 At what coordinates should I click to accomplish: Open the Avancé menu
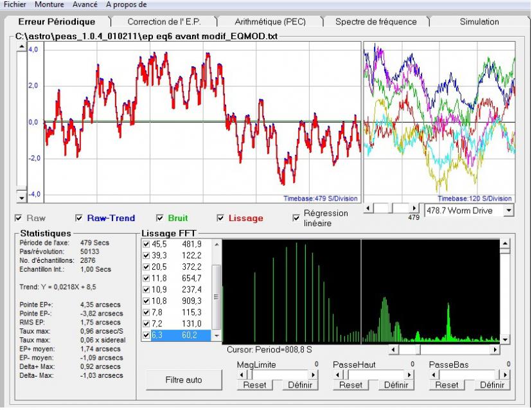pyautogui.click(x=85, y=4)
